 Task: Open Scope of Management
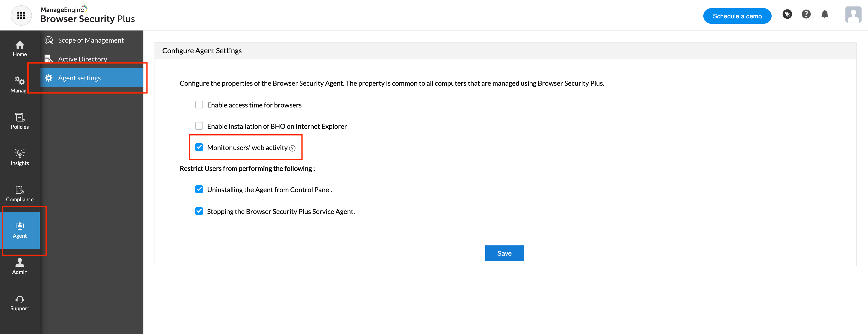[x=90, y=40]
